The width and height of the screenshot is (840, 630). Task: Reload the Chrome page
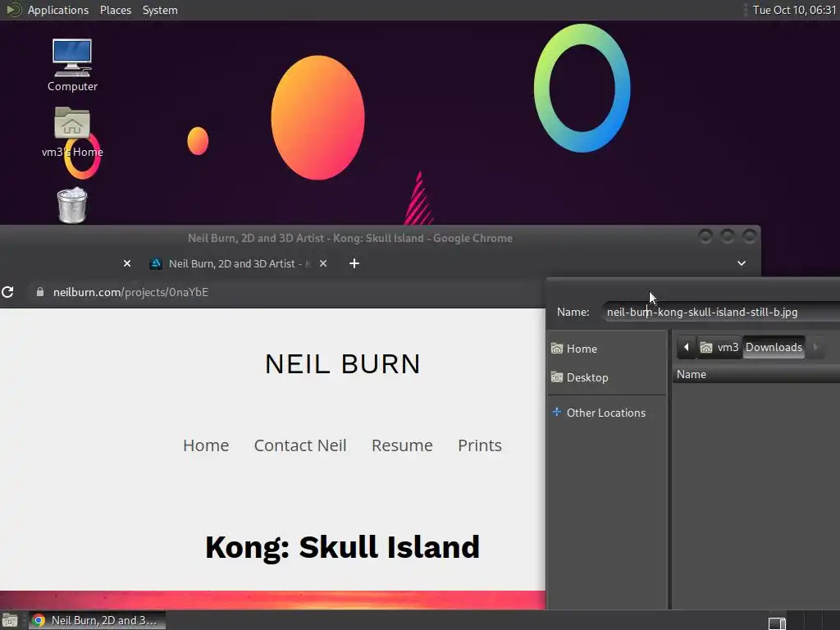7,292
